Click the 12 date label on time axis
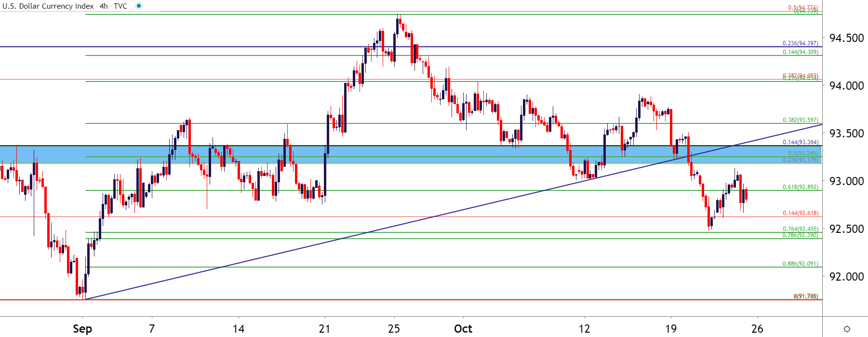Screen dimensions: 868x337 click(584, 329)
